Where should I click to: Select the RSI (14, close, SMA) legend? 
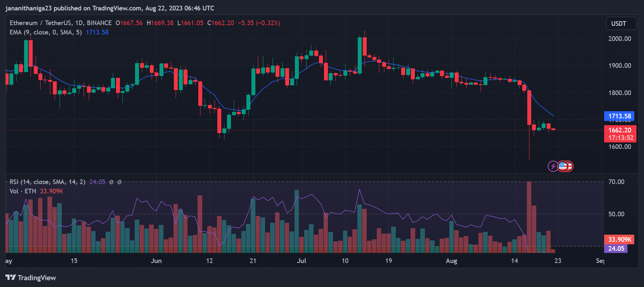click(x=47, y=182)
